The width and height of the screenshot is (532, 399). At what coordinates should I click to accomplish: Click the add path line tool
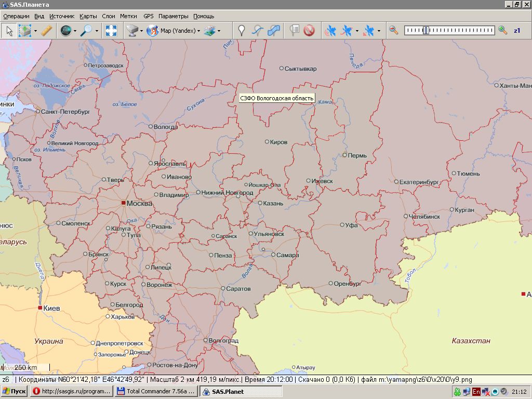[257, 31]
